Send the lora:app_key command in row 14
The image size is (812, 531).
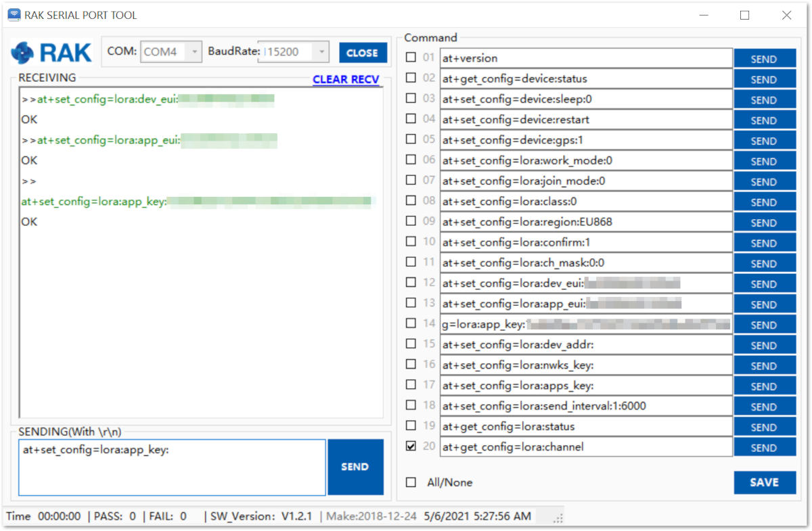765,325
